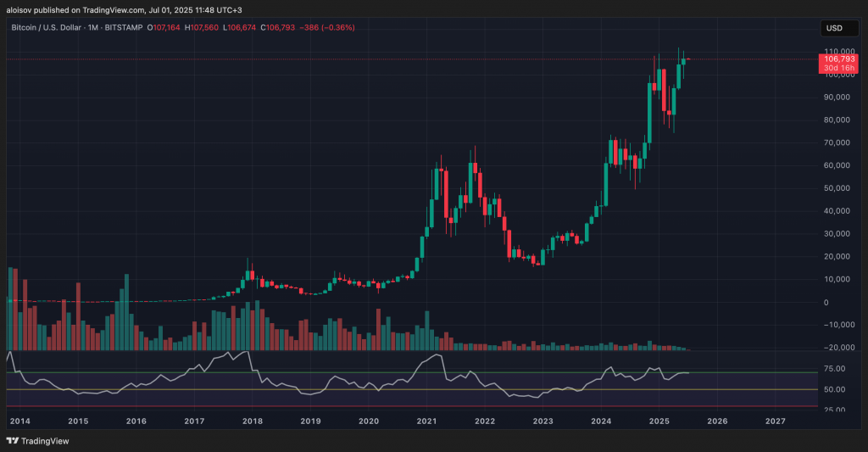Click the O107,164 open value
Screen dimensions: 868x452
click(x=163, y=28)
